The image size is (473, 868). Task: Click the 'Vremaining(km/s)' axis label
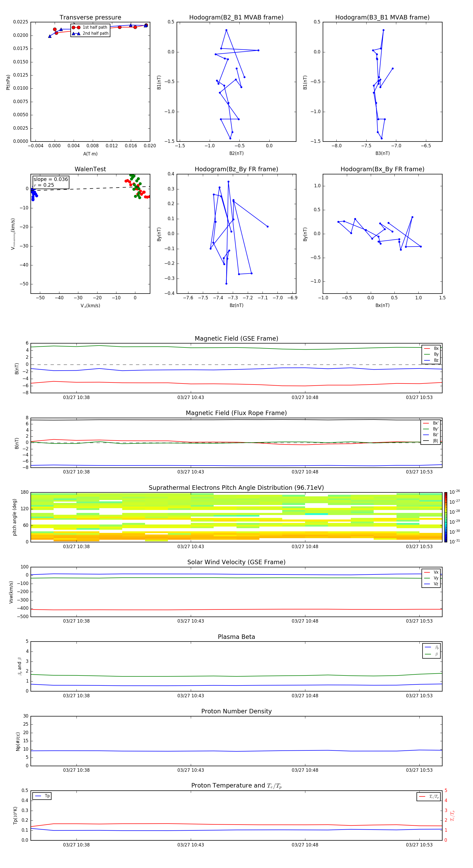13,234
